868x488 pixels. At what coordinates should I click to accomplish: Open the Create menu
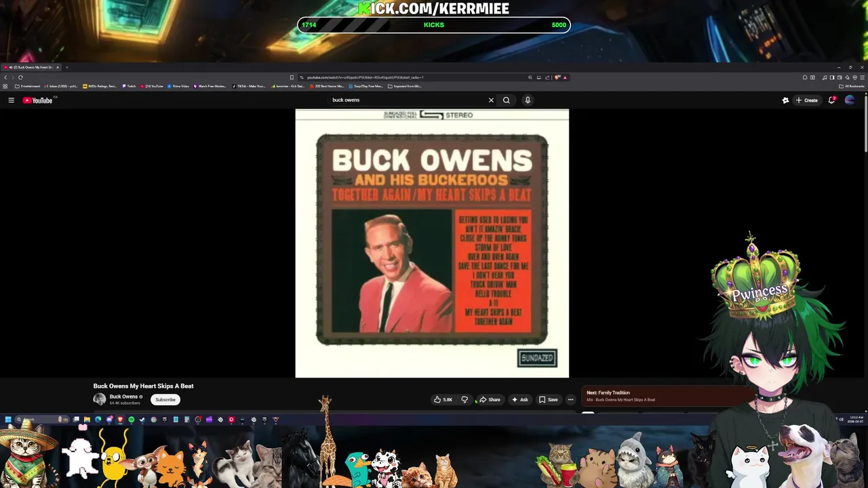[807, 100]
